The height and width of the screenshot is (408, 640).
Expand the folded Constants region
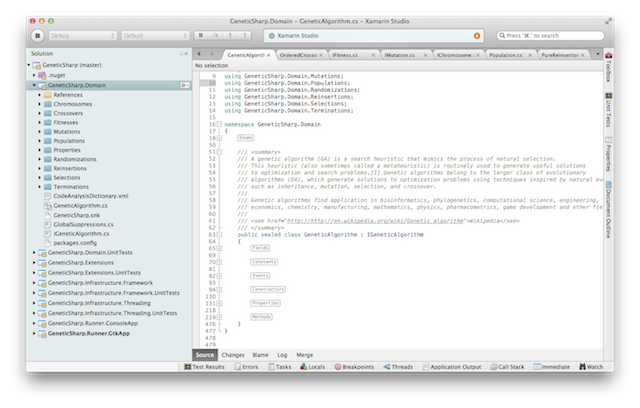264,262
